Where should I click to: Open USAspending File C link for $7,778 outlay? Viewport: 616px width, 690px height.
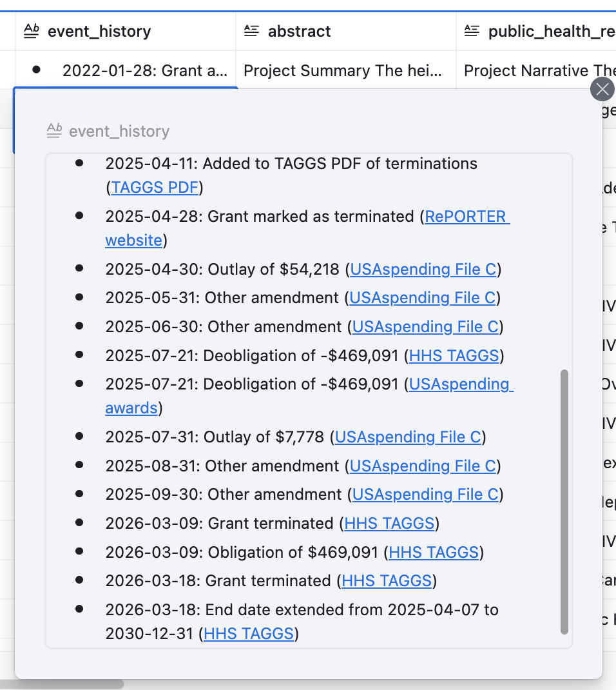point(408,437)
